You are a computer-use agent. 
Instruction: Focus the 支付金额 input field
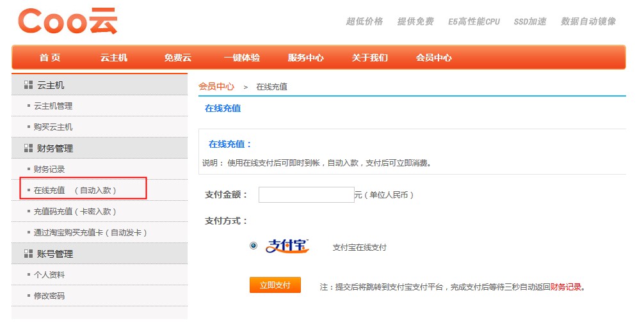[x=306, y=195]
